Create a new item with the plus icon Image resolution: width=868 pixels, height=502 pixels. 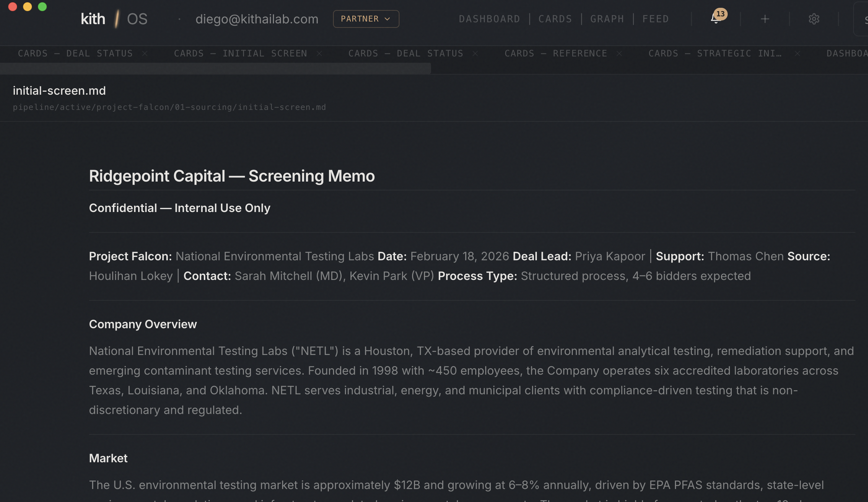pos(765,19)
